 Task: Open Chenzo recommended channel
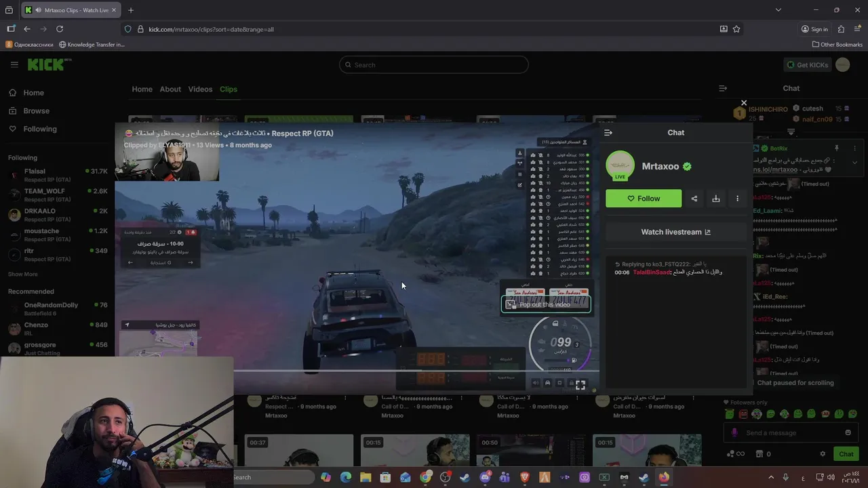tap(58, 328)
